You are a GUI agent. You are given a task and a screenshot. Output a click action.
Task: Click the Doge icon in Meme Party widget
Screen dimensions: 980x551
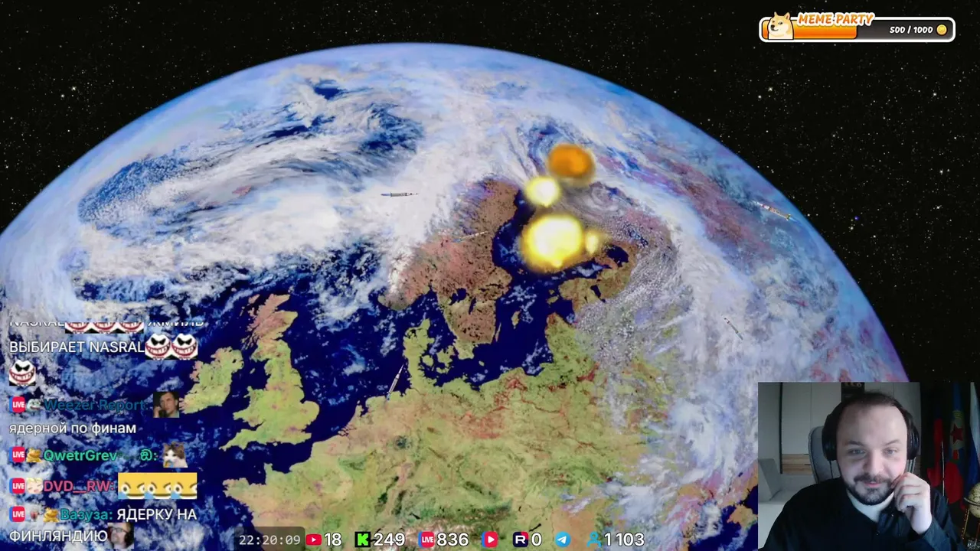[x=780, y=26]
